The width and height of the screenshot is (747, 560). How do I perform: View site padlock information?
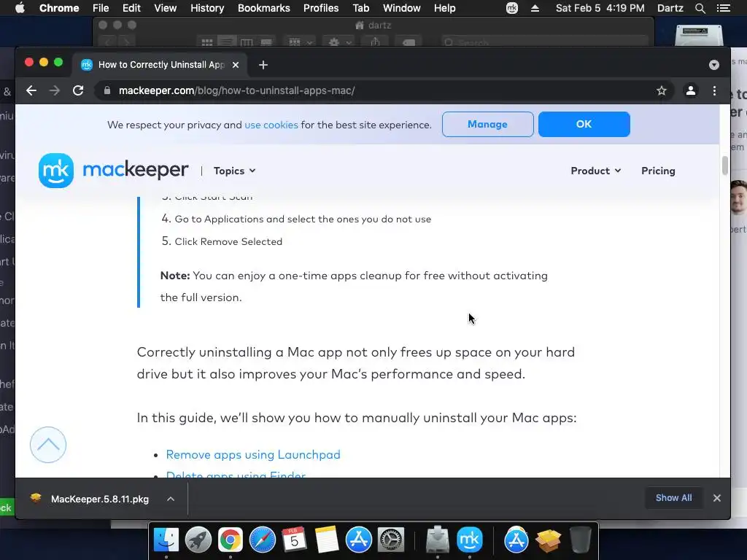click(107, 90)
